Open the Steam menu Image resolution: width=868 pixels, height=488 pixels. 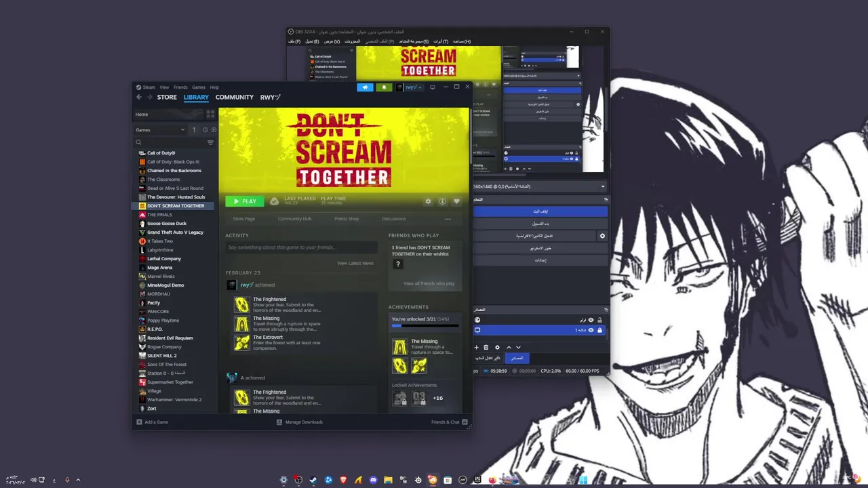(149, 87)
